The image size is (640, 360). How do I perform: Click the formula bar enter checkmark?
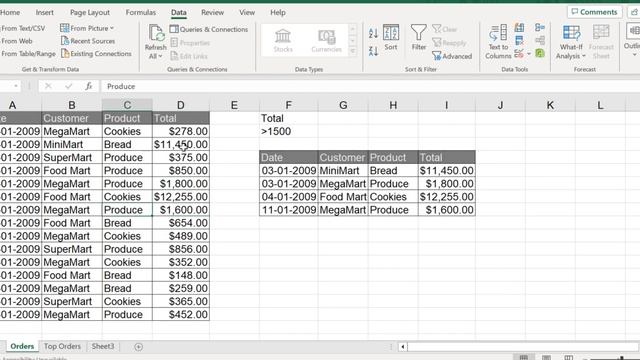point(68,86)
